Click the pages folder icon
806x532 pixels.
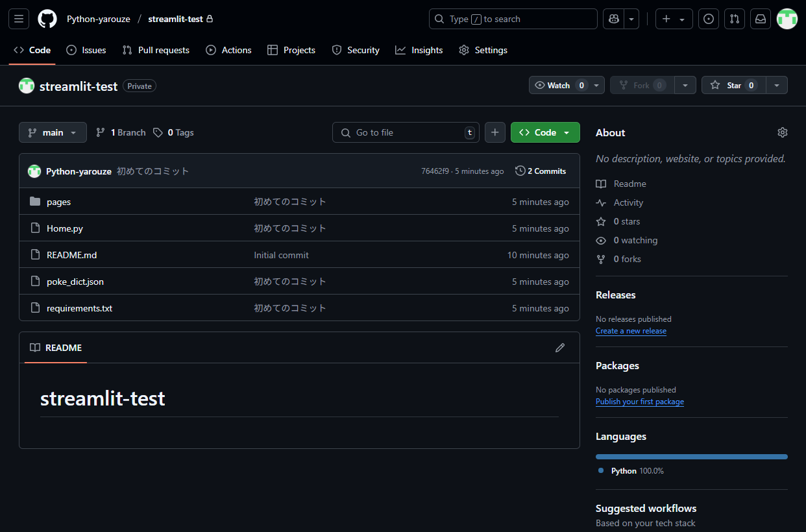pyautogui.click(x=35, y=202)
